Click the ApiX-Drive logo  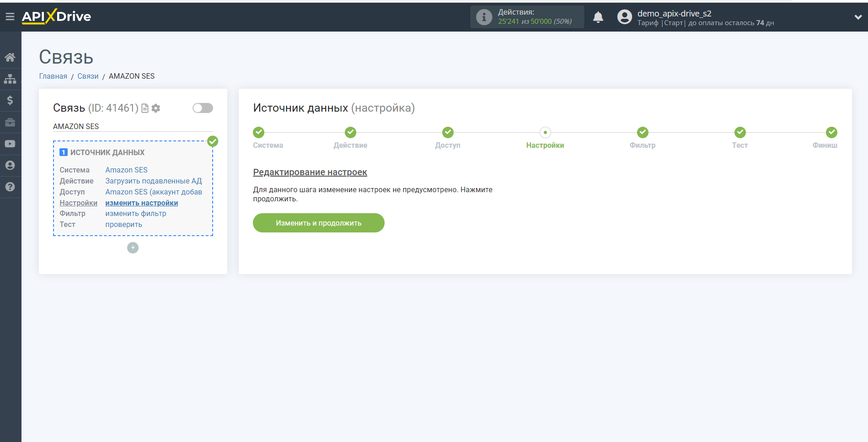point(56,16)
